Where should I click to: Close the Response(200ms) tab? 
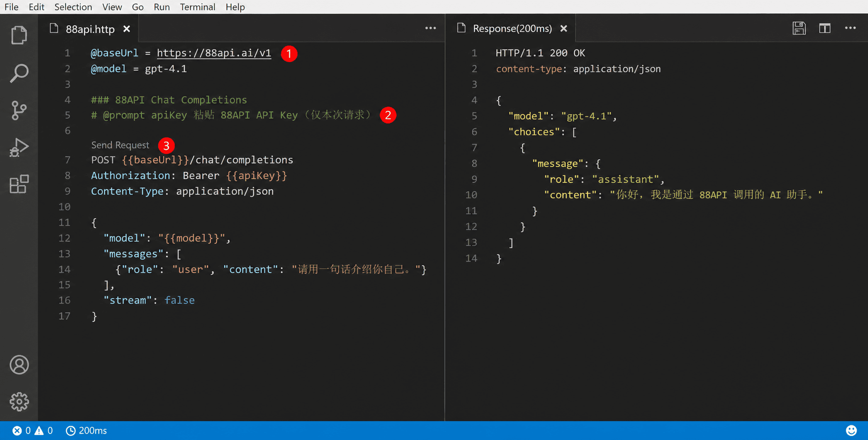click(x=564, y=29)
